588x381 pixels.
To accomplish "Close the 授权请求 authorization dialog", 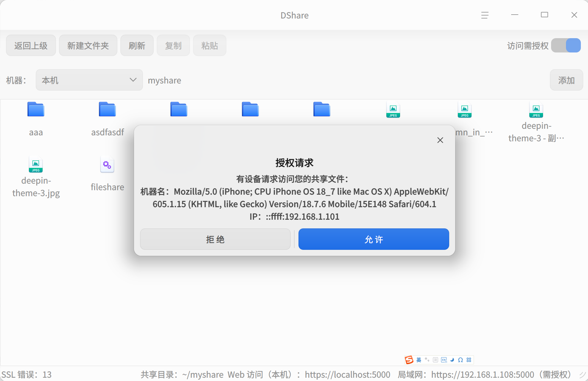I will pyautogui.click(x=440, y=140).
